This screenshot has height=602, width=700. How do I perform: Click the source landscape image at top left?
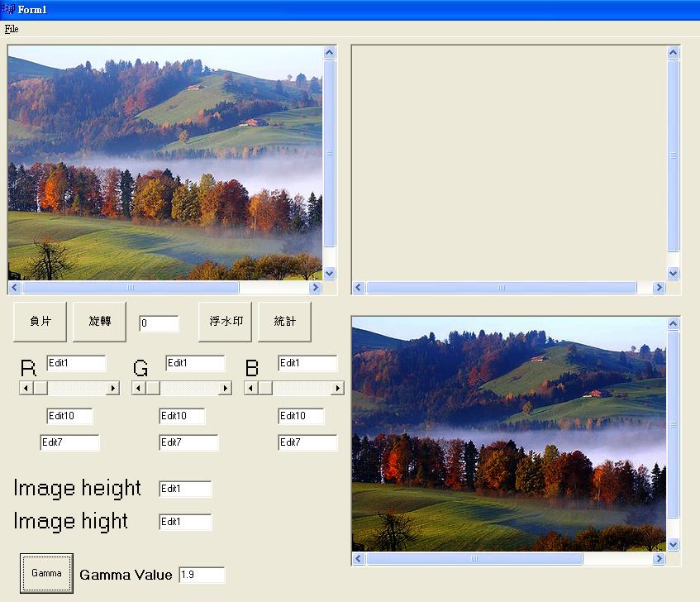pyautogui.click(x=165, y=163)
